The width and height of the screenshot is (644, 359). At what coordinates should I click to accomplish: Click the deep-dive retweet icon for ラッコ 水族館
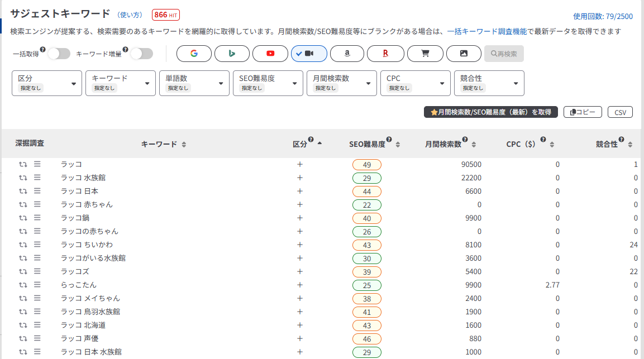(23, 178)
